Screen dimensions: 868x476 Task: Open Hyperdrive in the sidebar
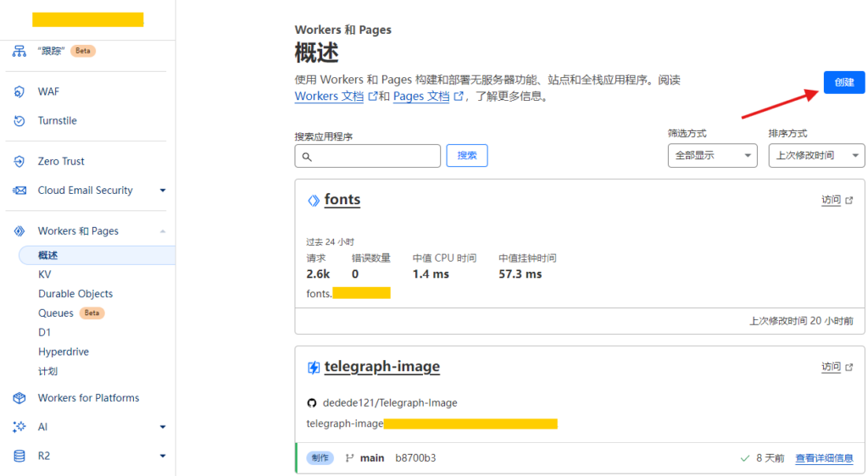coord(64,351)
